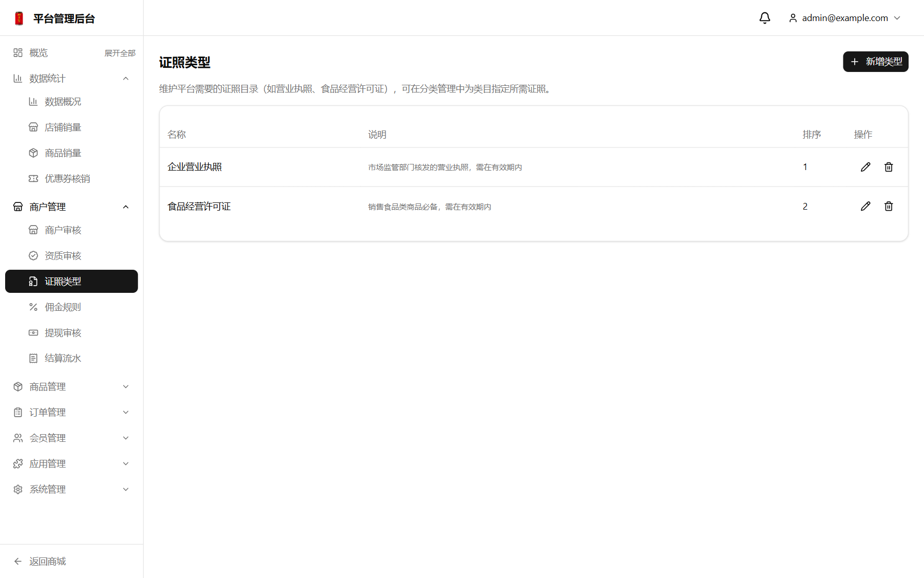Click the 说明 column header
This screenshot has width=924, height=578.
(x=377, y=135)
